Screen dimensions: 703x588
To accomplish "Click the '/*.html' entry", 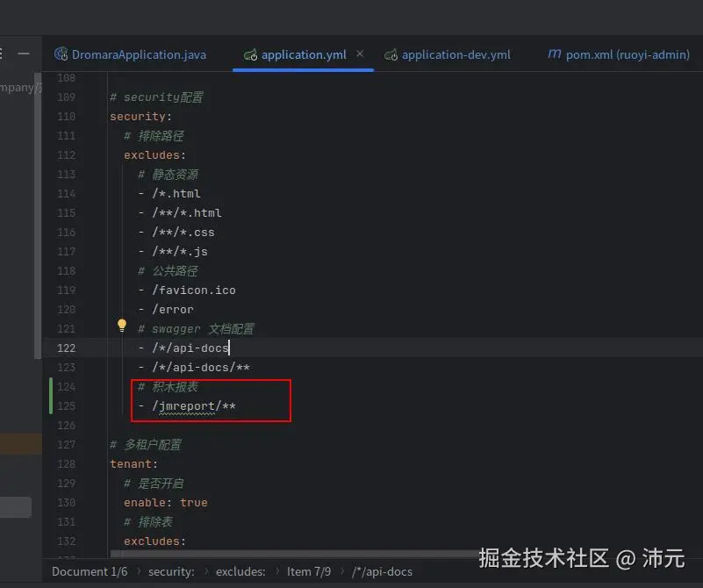I will point(176,194).
